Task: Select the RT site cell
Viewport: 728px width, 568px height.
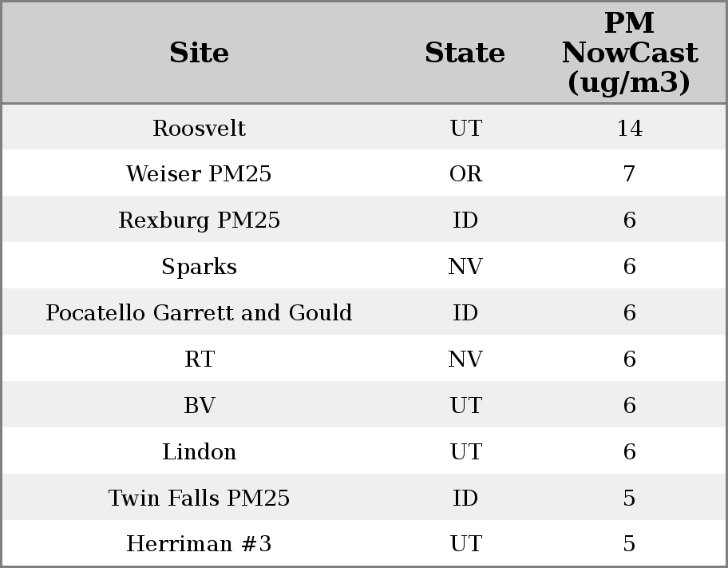Action: click(199, 359)
